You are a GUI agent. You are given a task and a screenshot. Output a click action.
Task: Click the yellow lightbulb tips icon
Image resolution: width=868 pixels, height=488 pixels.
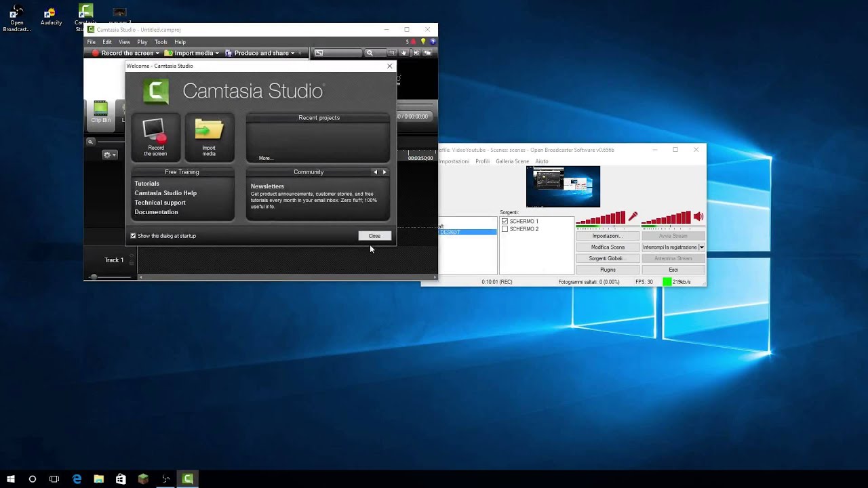[423, 41]
